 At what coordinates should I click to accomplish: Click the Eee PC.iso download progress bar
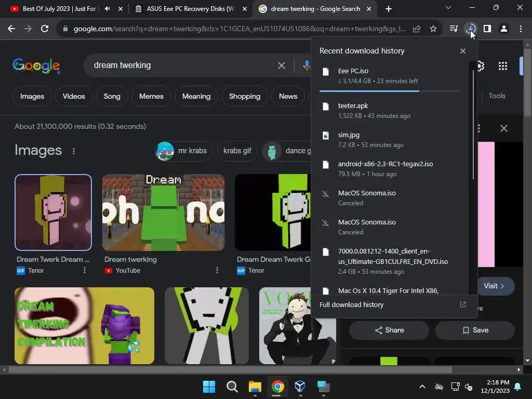coord(389,91)
